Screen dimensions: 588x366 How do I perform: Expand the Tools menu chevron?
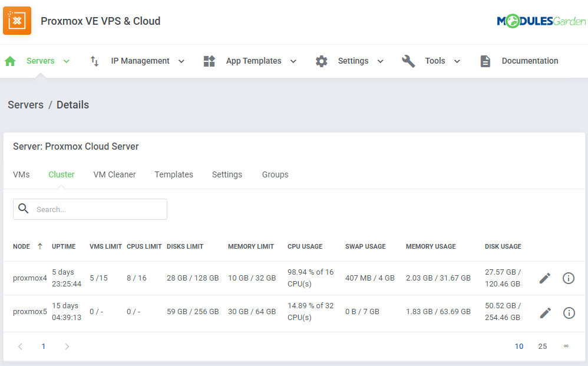[x=457, y=61]
